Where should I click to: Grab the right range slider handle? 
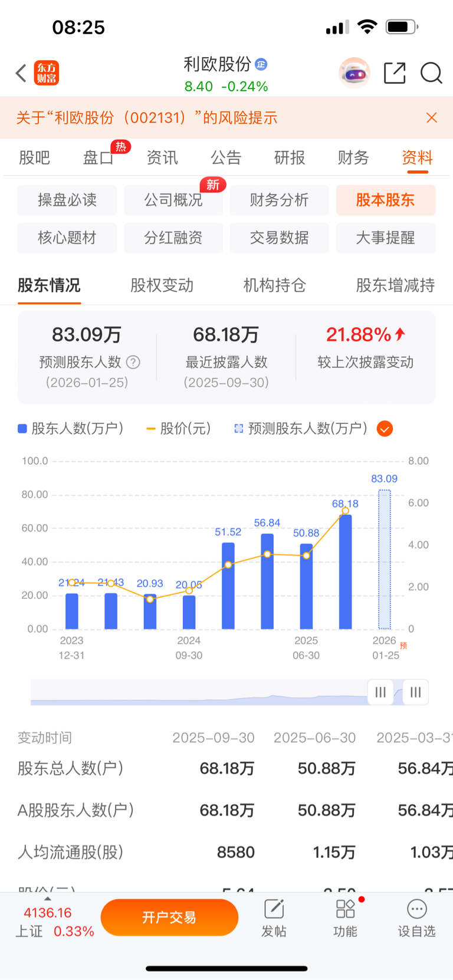pyautogui.click(x=415, y=692)
